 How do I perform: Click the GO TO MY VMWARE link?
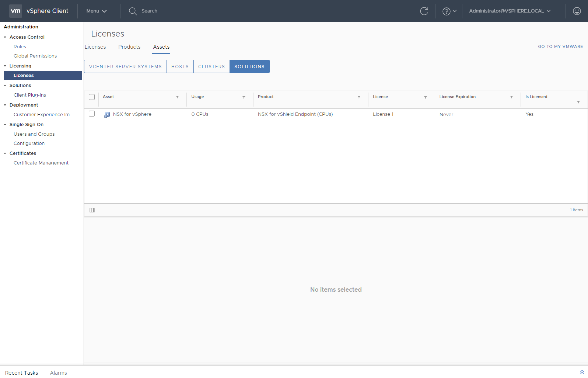(x=560, y=46)
